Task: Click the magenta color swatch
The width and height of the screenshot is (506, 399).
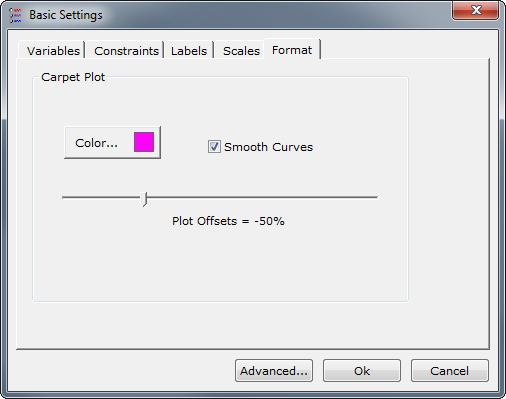Action: pos(144,142)
